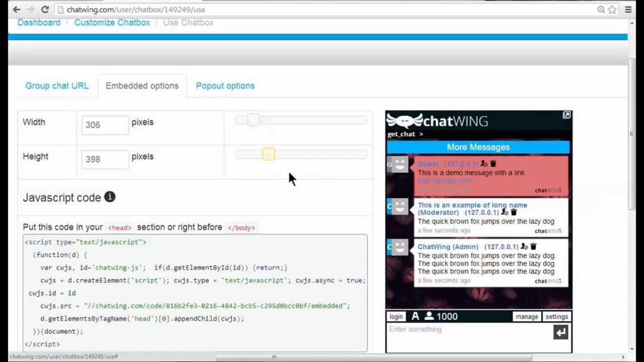Reload the page with the refresh icon
This screenshot has width=644, height=362.
coord(45,9)
